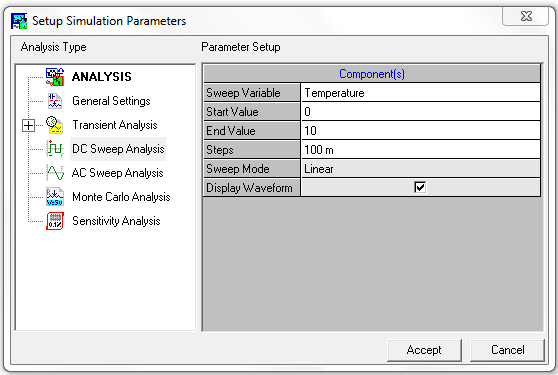The image size is (558, 375).
Task: Click the Parameter Setup heading
Action: tap(241, 47)
